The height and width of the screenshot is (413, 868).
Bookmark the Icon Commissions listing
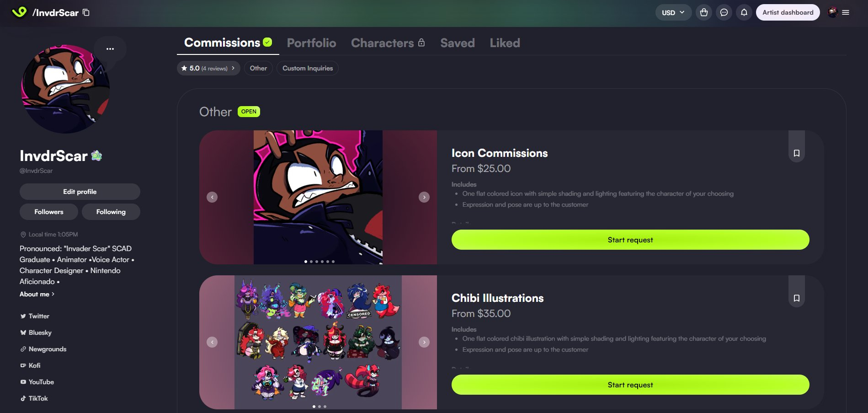coord(797,153)
